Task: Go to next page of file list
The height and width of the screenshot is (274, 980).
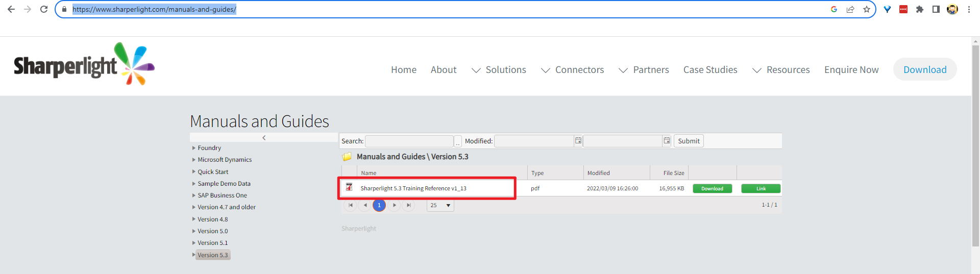Action: point(395,205)
